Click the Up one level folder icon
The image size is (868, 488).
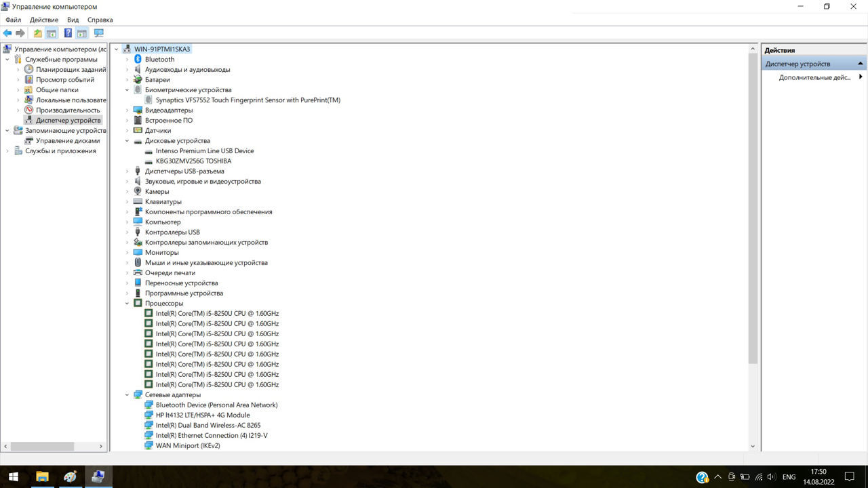[x=38, y=33]
